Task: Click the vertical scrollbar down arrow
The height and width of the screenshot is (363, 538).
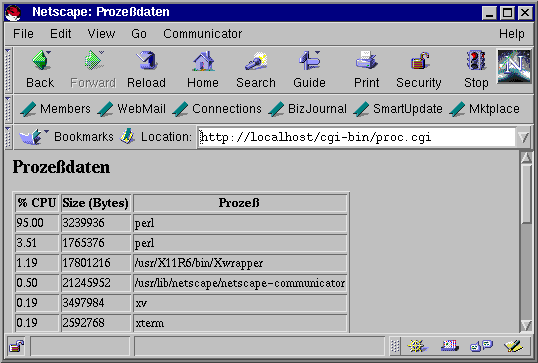Action: (526, 325)
